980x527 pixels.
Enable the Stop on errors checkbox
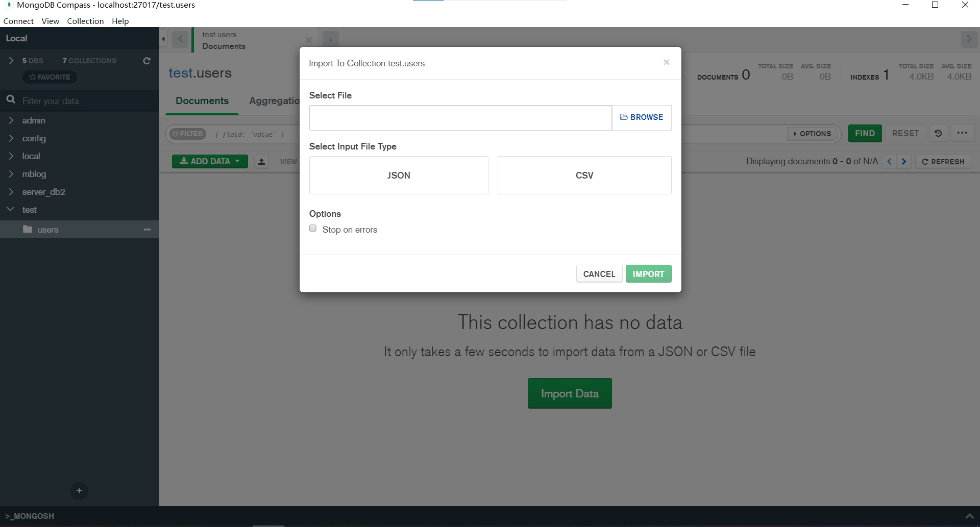312,229
